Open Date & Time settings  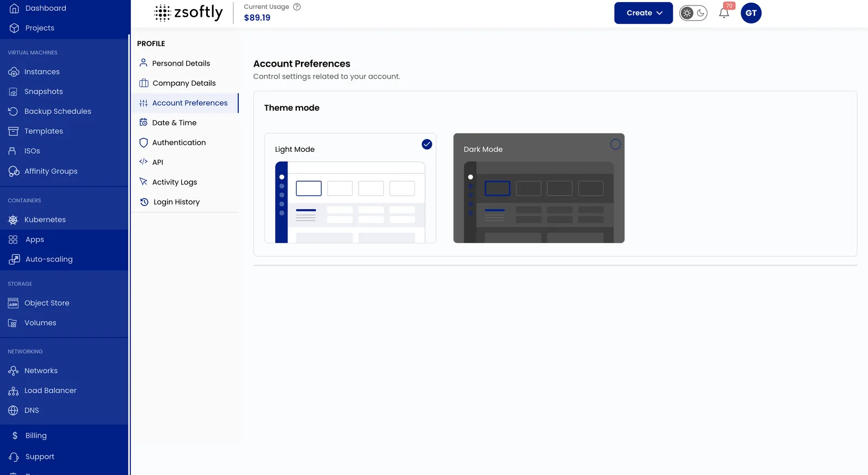185,123
